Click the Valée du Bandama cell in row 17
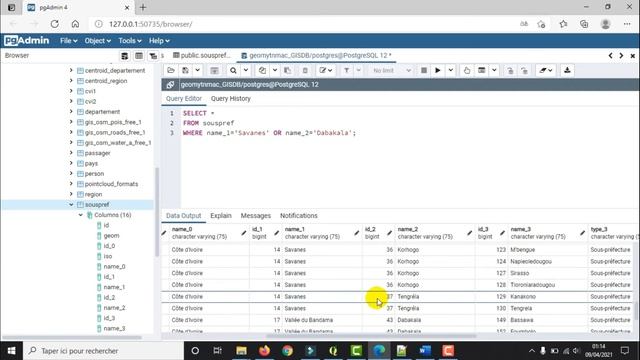 322,320
